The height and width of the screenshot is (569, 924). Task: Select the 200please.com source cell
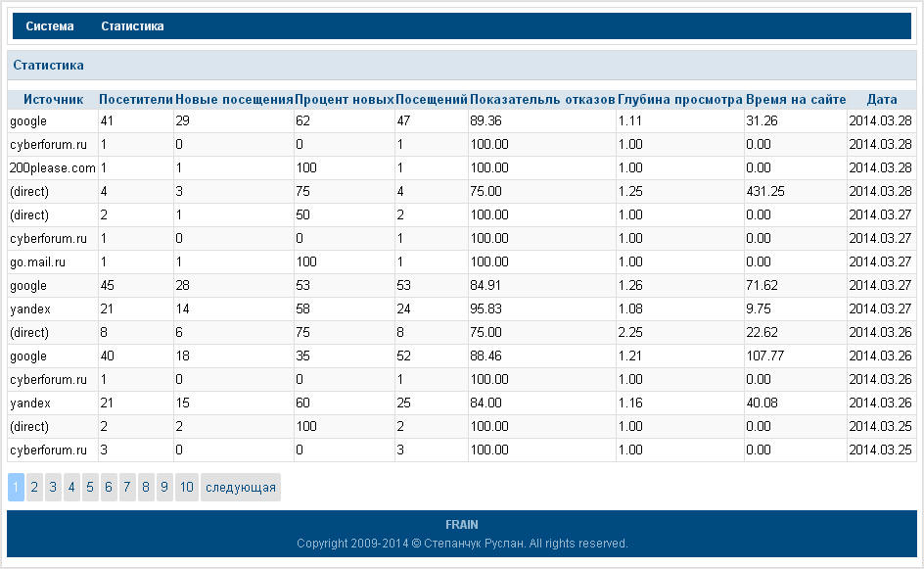(53, 168)
